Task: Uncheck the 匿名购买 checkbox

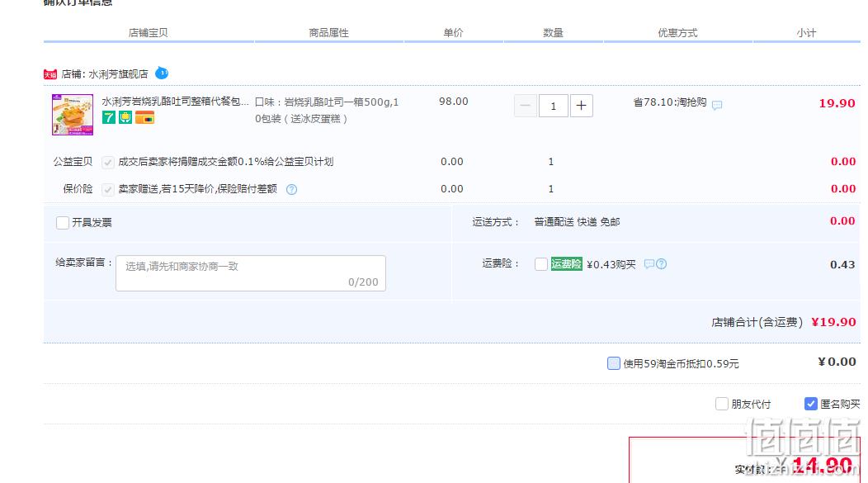Action: 810,404
